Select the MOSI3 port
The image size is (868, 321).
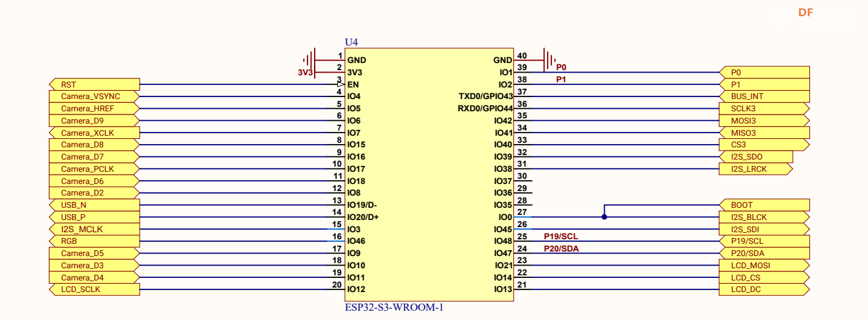tap(764, 120)
